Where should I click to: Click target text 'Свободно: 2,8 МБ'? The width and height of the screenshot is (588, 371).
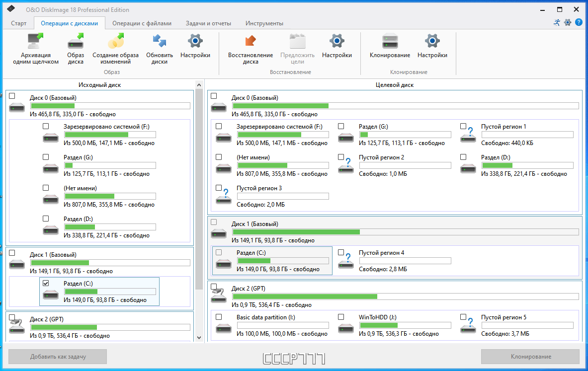point(383,269)
